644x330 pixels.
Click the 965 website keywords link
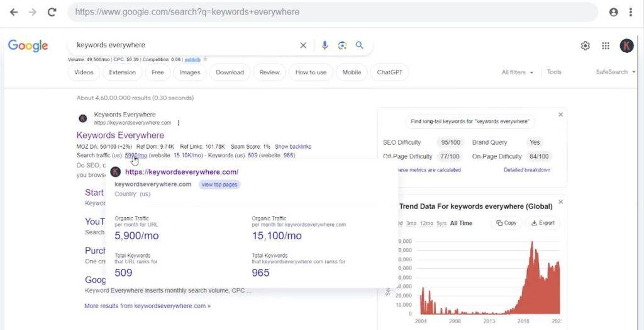click(x=289, y=155)
